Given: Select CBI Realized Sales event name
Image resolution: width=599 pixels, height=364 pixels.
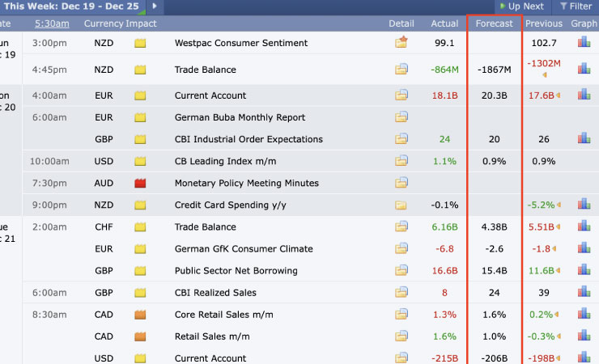Looking at the screenshot, I should coord(215,293).
